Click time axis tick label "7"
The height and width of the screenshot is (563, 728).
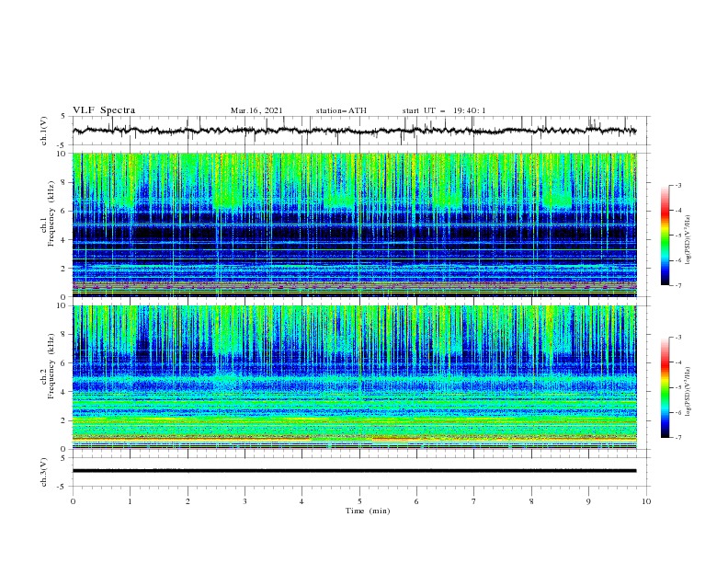(473, 501)
